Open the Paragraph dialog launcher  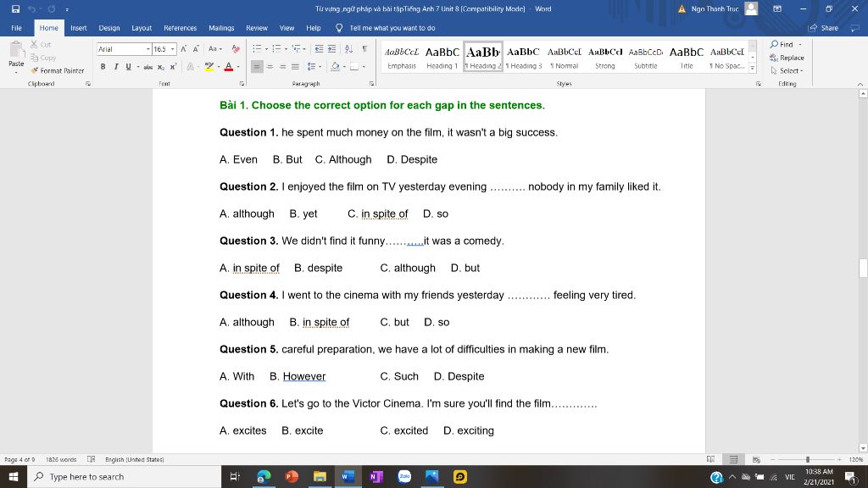371,84
